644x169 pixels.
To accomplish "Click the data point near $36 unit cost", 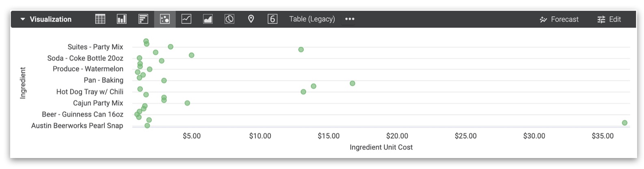I will (625, 123).
